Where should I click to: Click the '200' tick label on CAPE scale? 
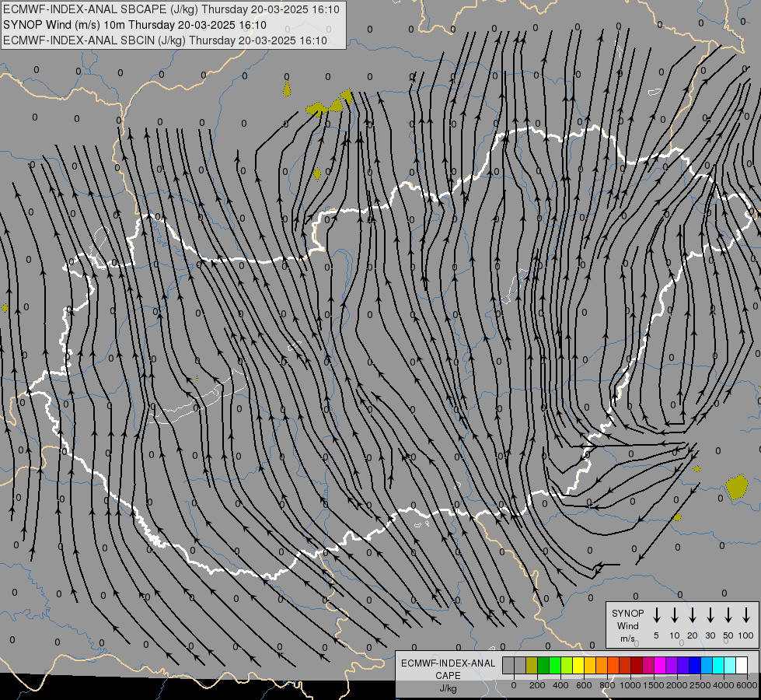pos(537,685)
